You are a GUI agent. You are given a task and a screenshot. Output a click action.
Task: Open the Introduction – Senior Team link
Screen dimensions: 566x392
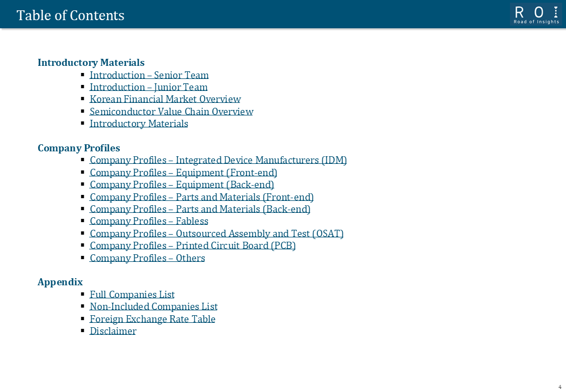coord(149,75)
